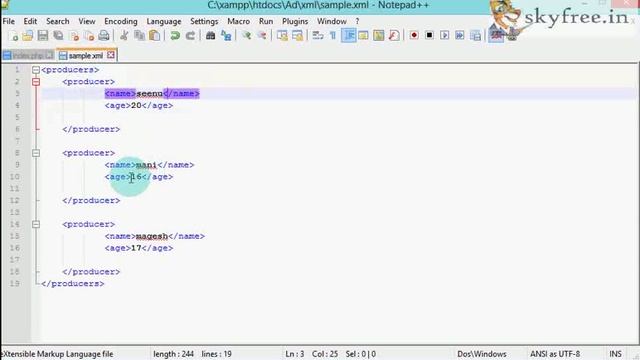640x360 pixels.
Task: Click the Close All icon
Action: coord(89,36)
